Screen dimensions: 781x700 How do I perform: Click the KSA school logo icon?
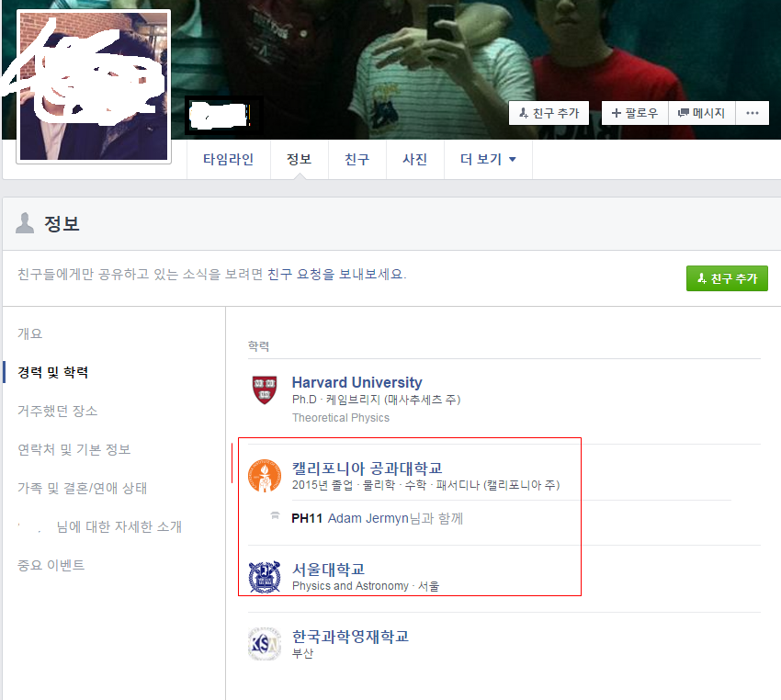(x=265, y=644)
